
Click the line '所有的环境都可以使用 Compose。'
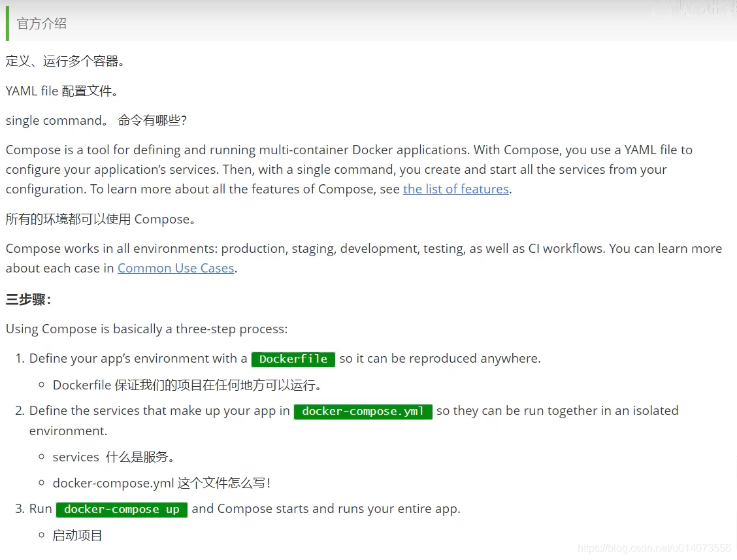pyautogui.click(x=101, y=219)
